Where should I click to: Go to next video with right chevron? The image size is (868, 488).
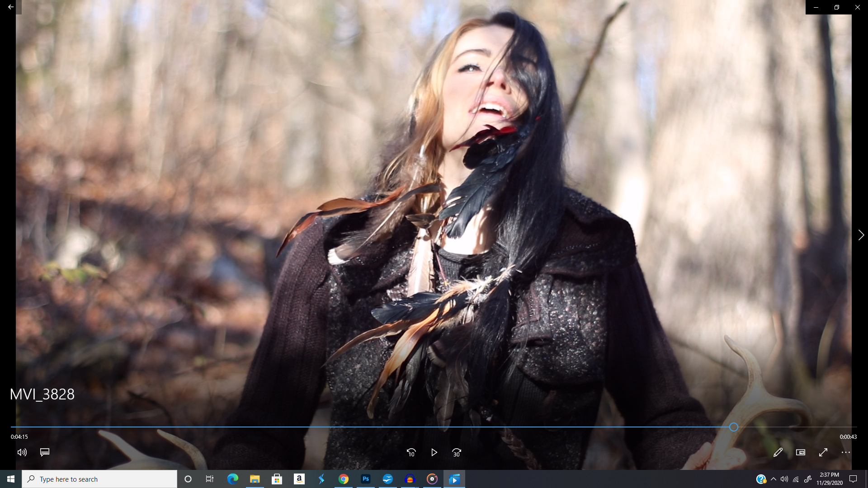click(861, 235)
